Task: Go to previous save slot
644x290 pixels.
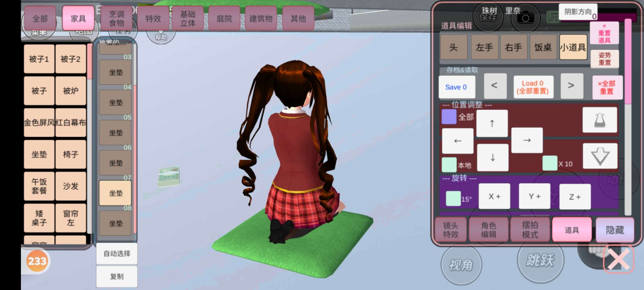Action: [x=495, y=86]
